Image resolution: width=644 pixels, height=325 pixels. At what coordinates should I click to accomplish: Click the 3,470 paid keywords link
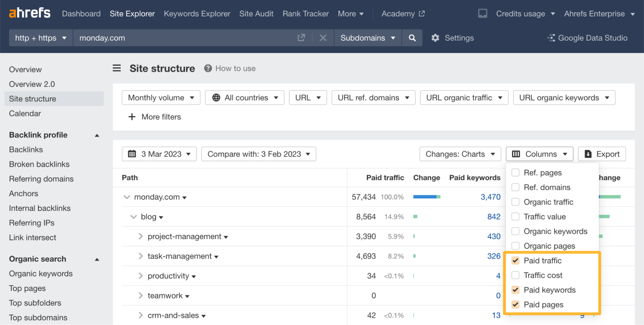[x=490, y=197]
